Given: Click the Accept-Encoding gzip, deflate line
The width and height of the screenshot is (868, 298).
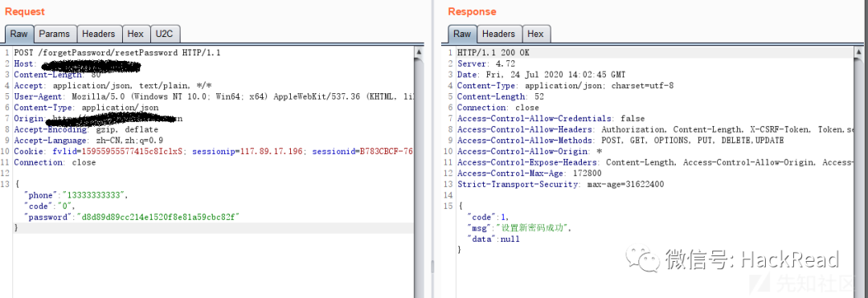Looking at the screenshot, I should (x=86, y=129).
